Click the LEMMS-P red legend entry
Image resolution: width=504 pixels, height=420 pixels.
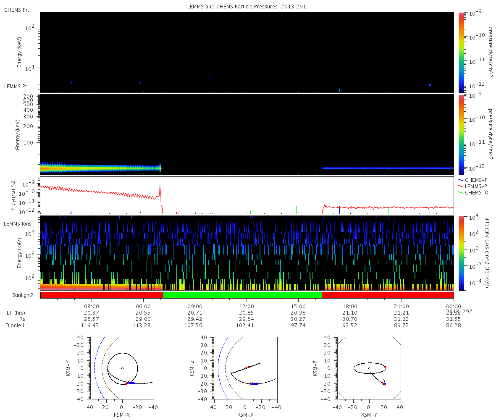[x=473, y=186]
